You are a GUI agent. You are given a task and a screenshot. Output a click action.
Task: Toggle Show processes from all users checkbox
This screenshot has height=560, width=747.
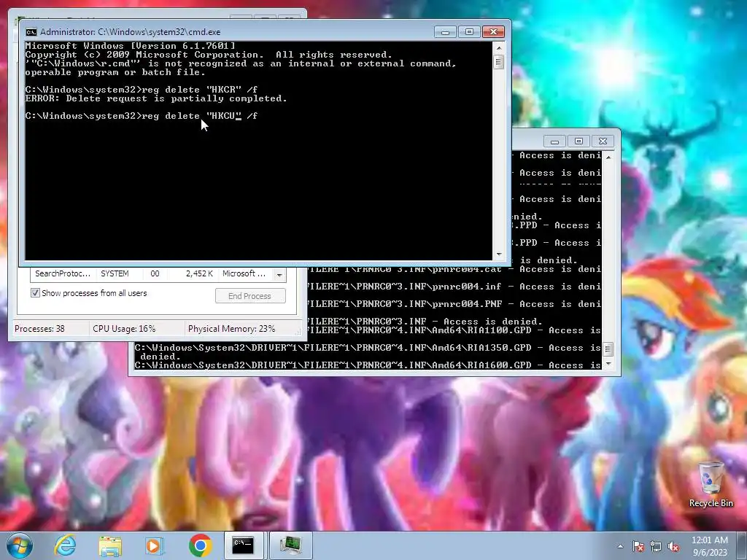coord(35,293)
